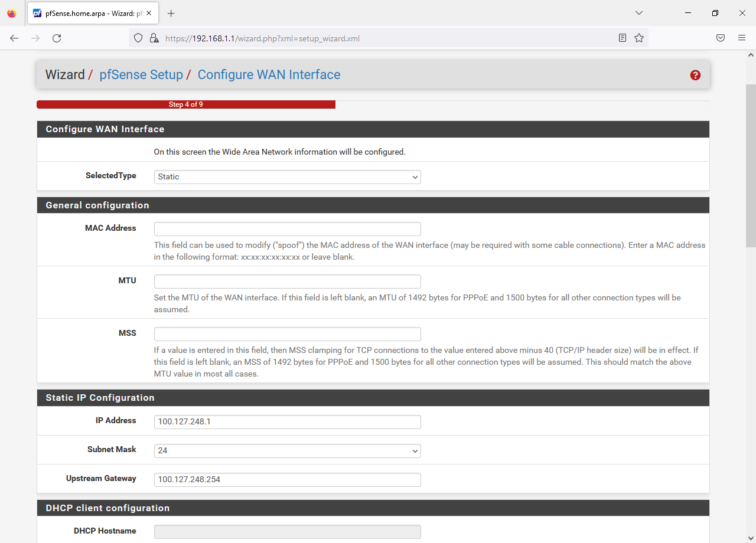The width and height of the screenshot is (756, 543).
Task: Click Configure WAN Interface breadcrumb link
Action: pos(269,75)
